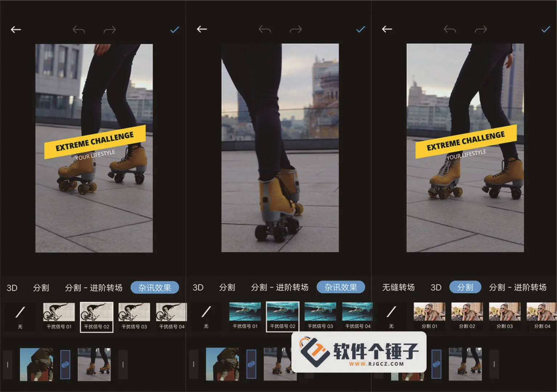Select the 分割 04 transition thumbnail
The height and width of the screenshot is (392, 557).
click(x=541, y=316)
